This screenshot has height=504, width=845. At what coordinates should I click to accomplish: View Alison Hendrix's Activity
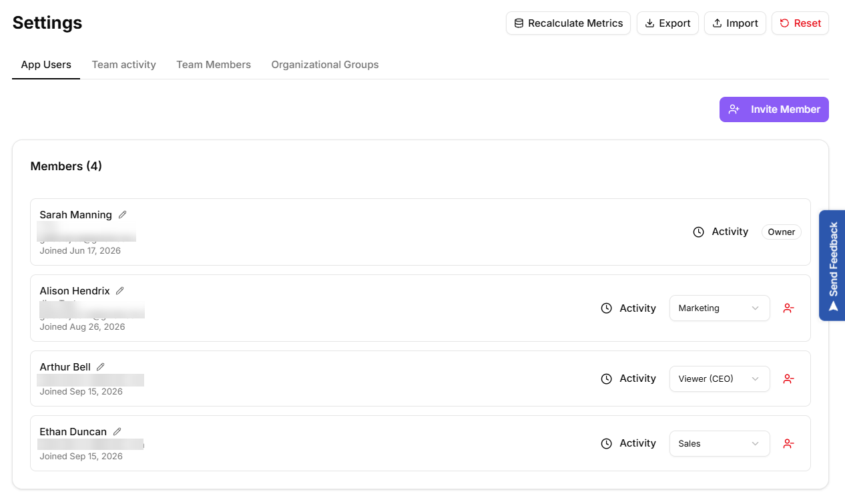(x=629, y=308)
